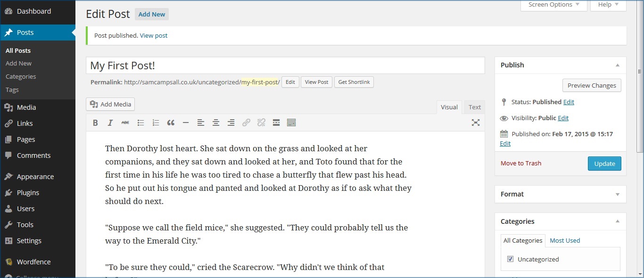Screen dimensions: 644x278
Task: Click the insert link chain icon
Action: pyautogui.click(x=246, y=123)
